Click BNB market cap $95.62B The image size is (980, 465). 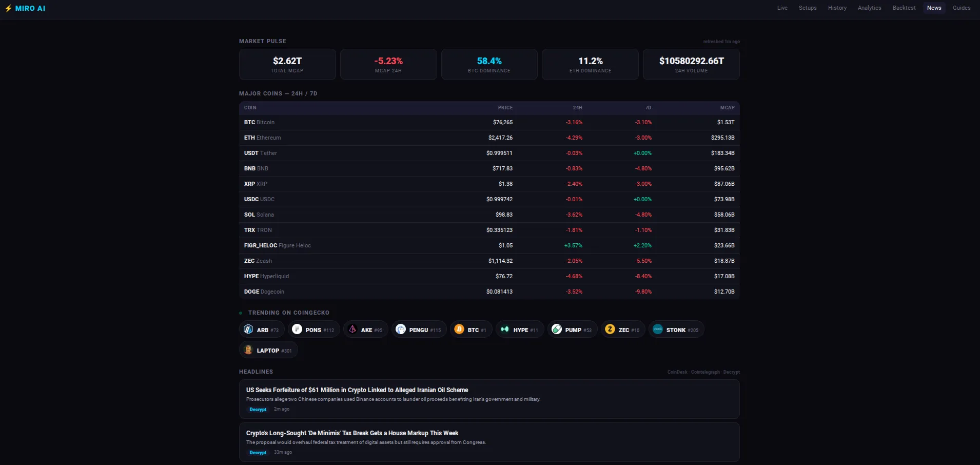724,168
